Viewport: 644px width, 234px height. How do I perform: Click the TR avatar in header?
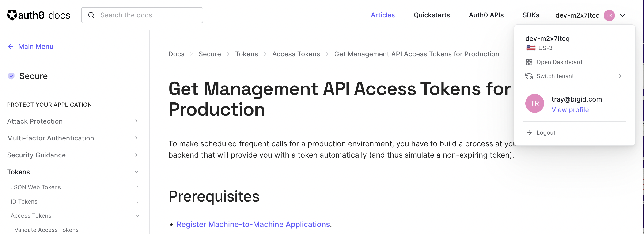(609, 15)
